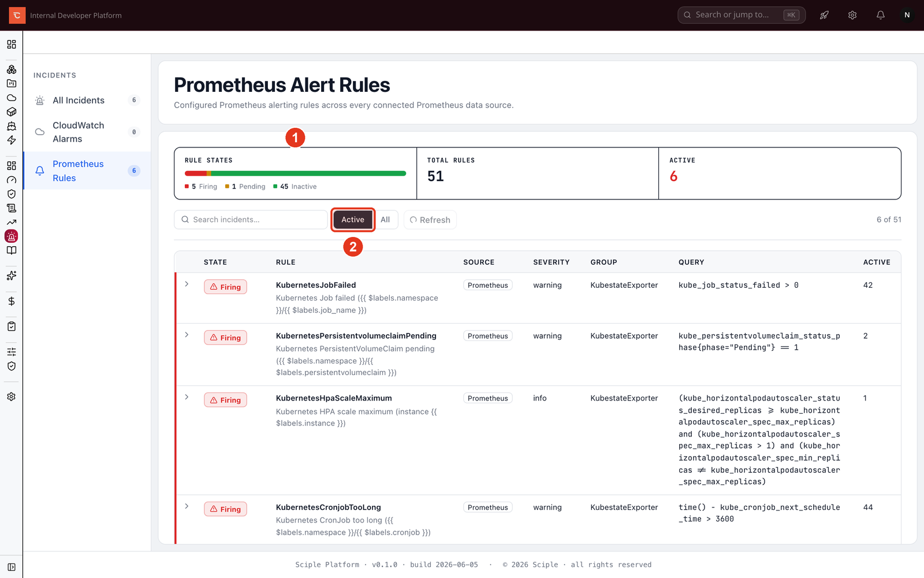Screen dimensions: 924x578
Task: Click the info severity for KubernetesHpaScaleMaximum
Action: [540, 398]
